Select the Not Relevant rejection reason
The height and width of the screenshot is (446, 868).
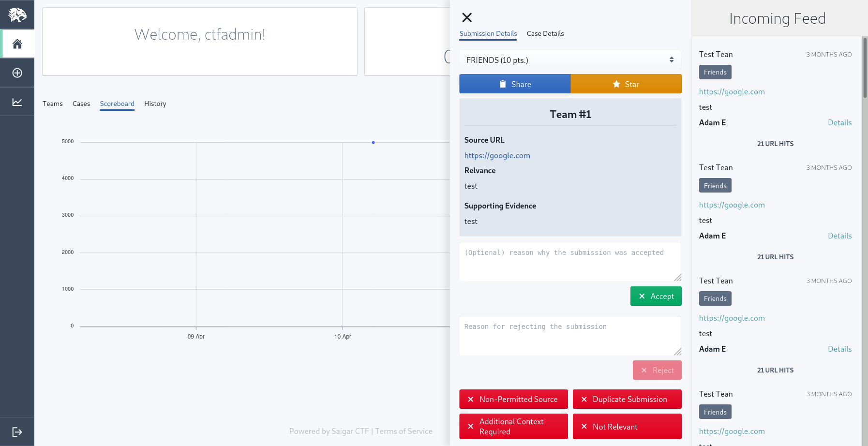point(627,426)
